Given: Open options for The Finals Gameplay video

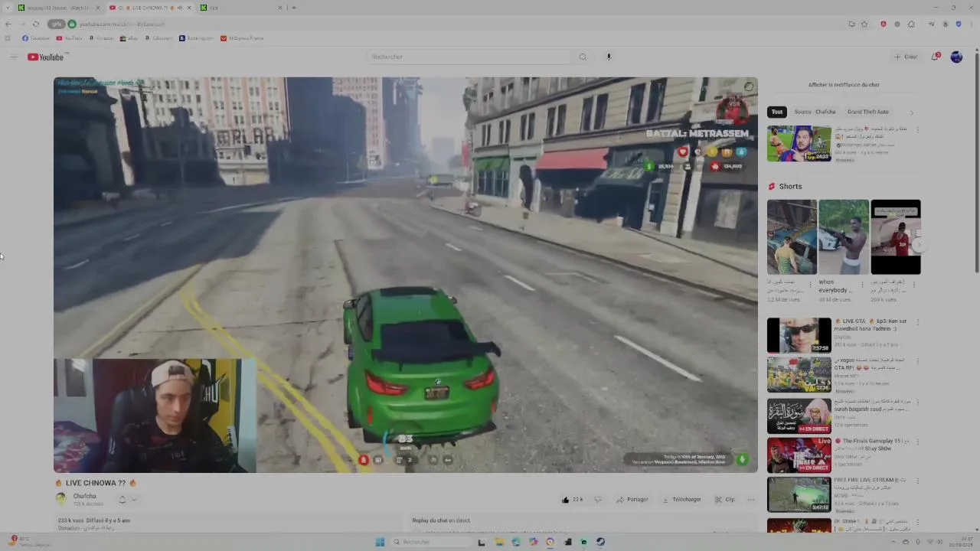Looking at the screenshot, I should tap(918, 442).
